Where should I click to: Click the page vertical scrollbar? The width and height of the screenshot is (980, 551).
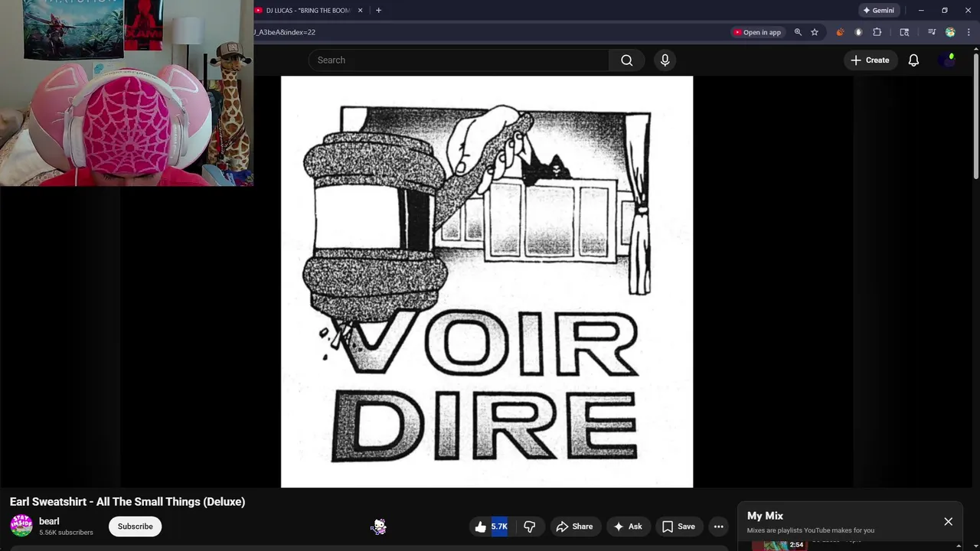(975, 115)
